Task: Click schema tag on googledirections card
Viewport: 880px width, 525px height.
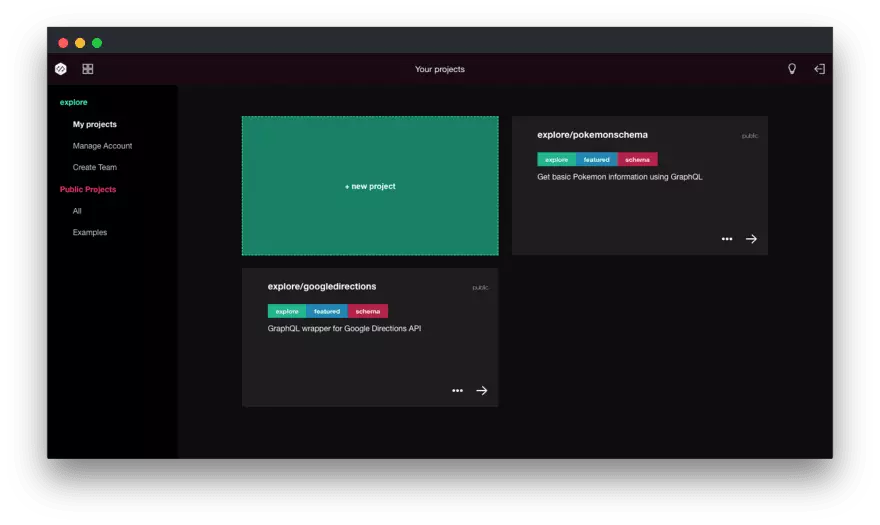Action: point(368,311)
